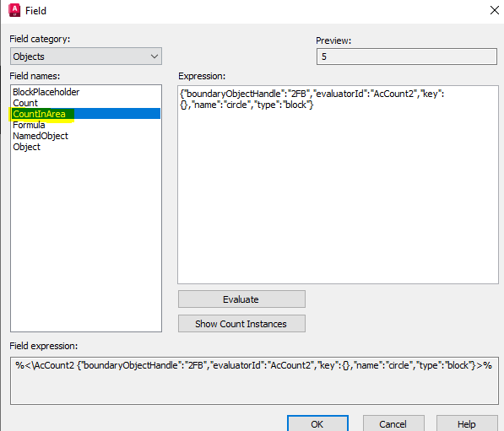This screenshot has width=504, height=431.
Task: Select CountInArea field name
Action: click(86, 114)
